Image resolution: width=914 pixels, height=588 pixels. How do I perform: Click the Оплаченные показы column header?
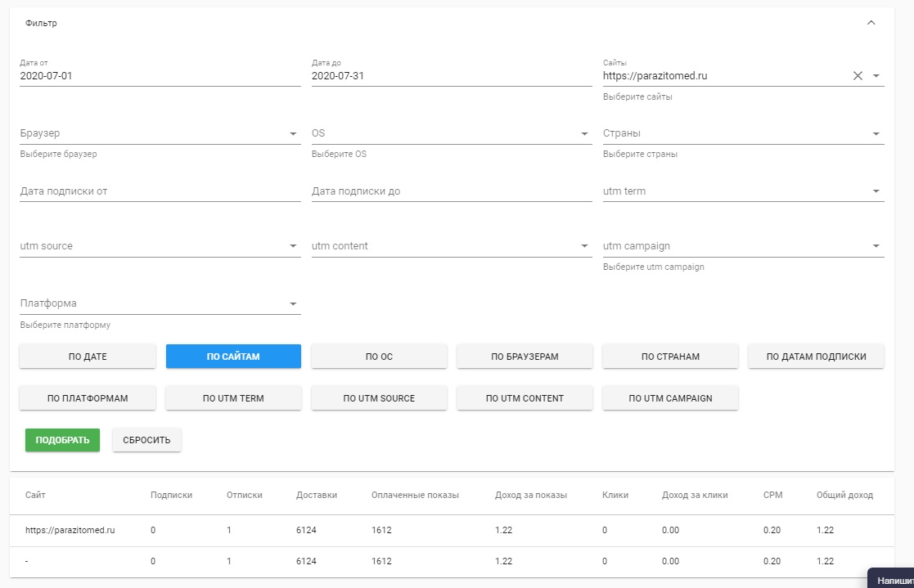(415, 495)
